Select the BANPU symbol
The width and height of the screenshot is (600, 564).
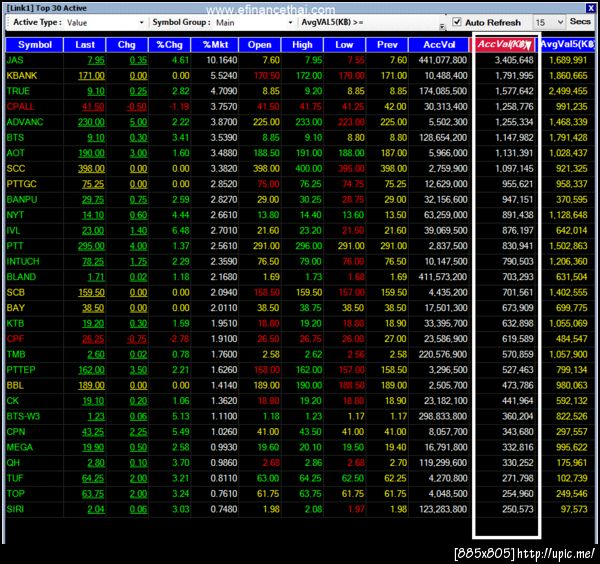click(x=22, y=200)
